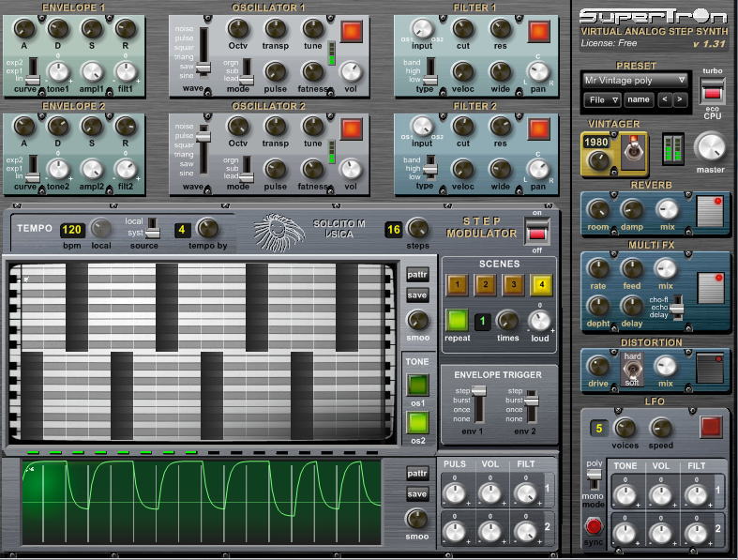Click Distortion drive knob

[x=598, y=367]
